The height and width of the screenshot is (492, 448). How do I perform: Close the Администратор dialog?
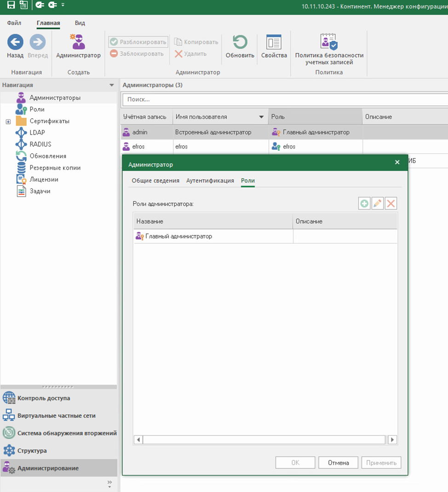pyautogui.click(x=397, y=162)
